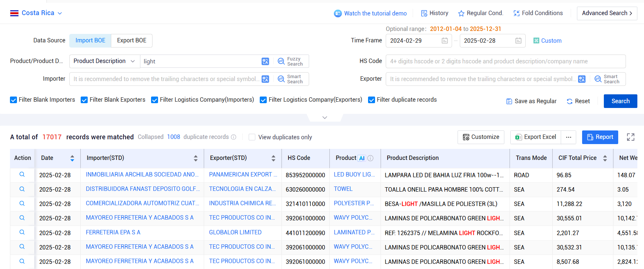Click the translate icon in Exporter field
644x269 pixels.
(x=582, y=79)
